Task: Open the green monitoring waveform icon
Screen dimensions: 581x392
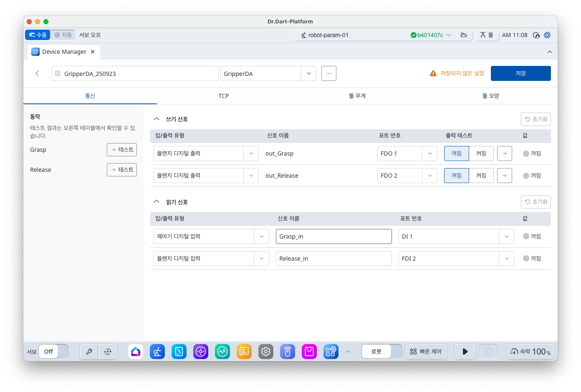Action: [x=222, y=352]
